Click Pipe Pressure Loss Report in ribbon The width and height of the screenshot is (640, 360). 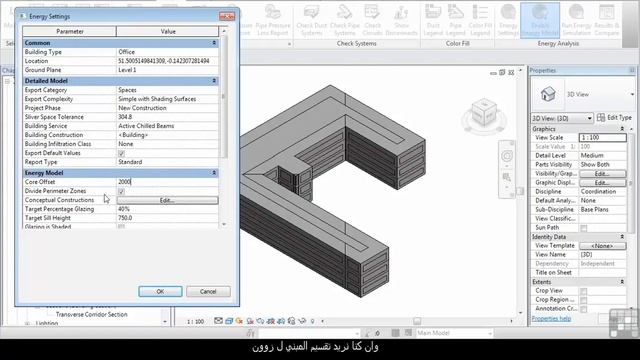pos(273,20)
